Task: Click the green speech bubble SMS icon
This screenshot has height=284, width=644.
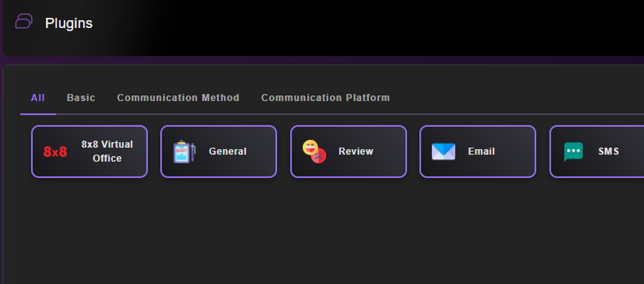Action: (574, 152)
